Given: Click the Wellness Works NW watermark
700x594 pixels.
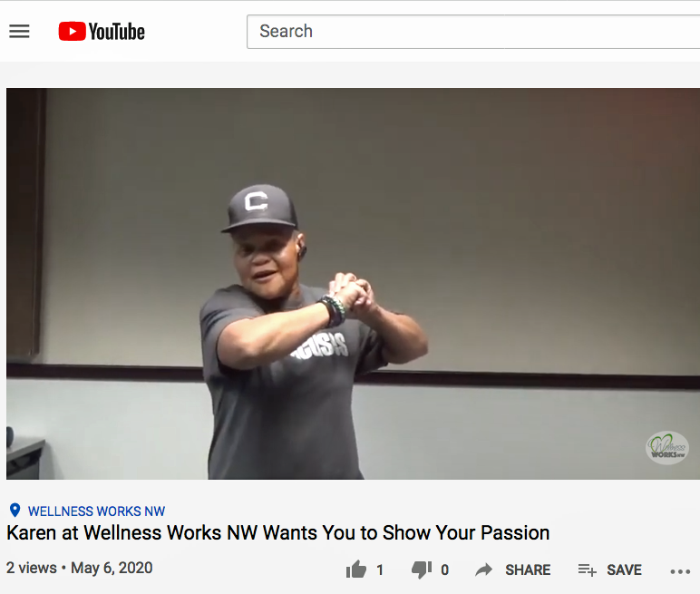Looking at the screenshot, I should [x=667, y=447].
